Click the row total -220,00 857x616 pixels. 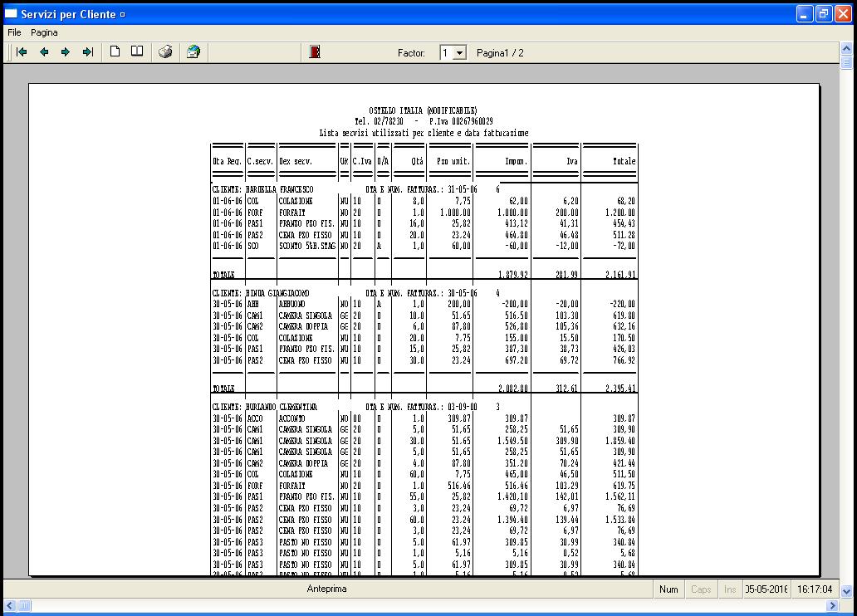(x=623, y=304)
